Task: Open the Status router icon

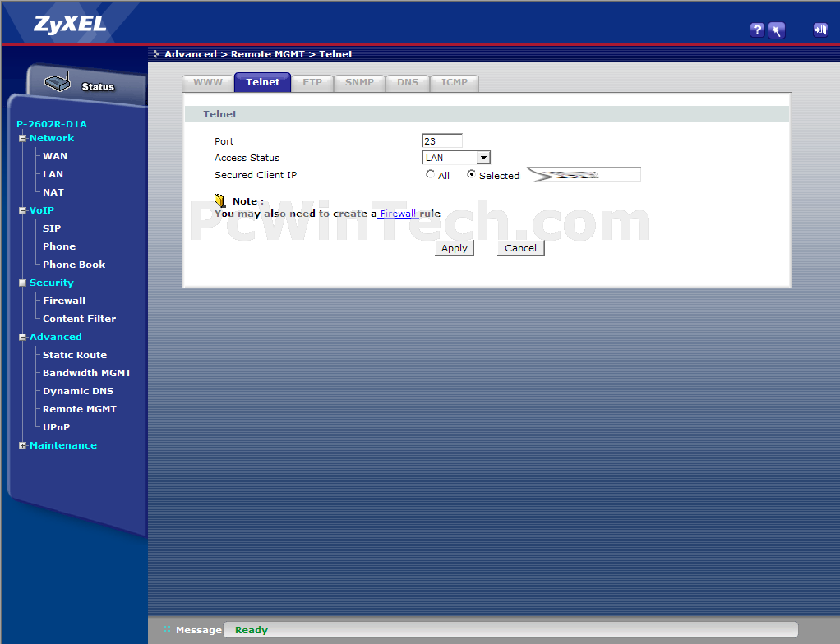Action: click(x=58, y=82)
